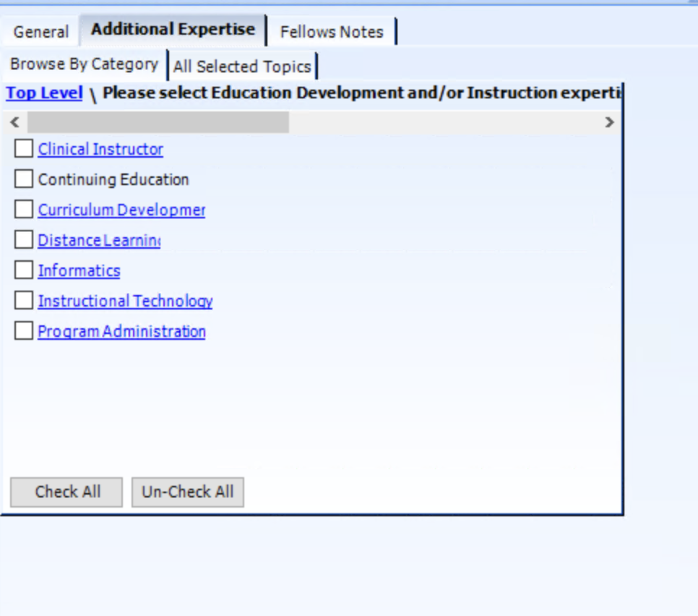
Task: Switch to the General tab
Action: (40, 32)
